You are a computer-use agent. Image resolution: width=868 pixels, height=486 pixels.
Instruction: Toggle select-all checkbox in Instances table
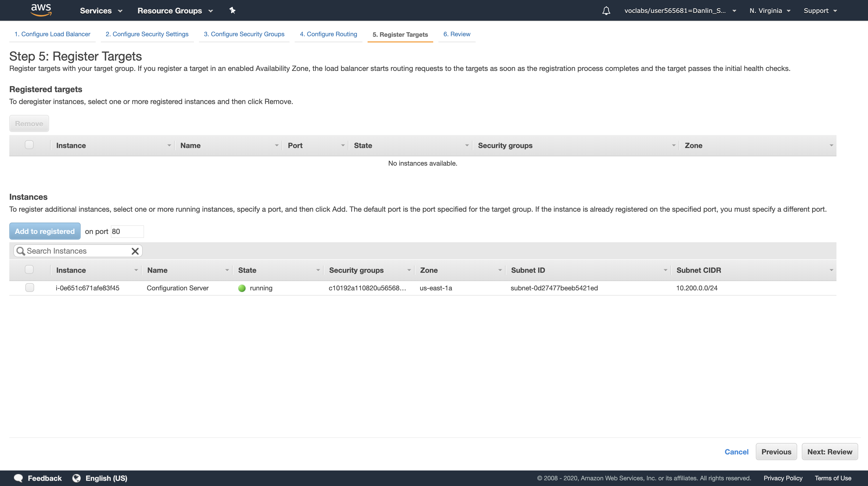(29, 269)
